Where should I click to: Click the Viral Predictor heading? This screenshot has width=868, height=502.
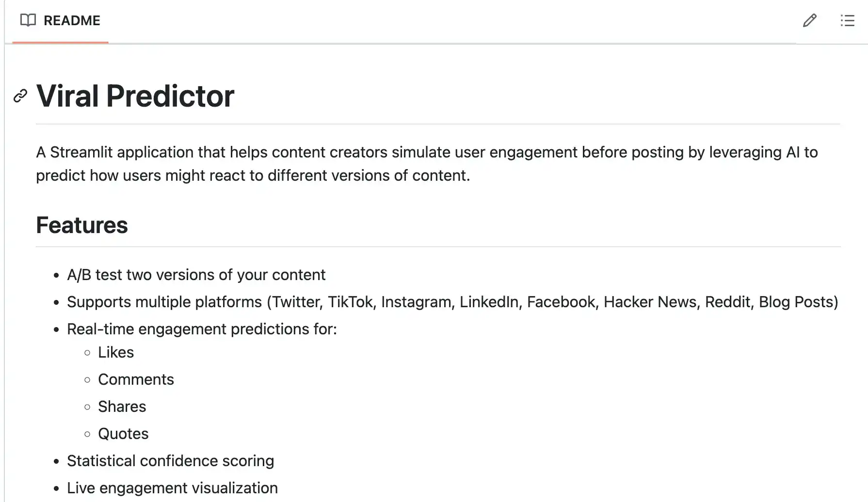(x=135, y=96)
